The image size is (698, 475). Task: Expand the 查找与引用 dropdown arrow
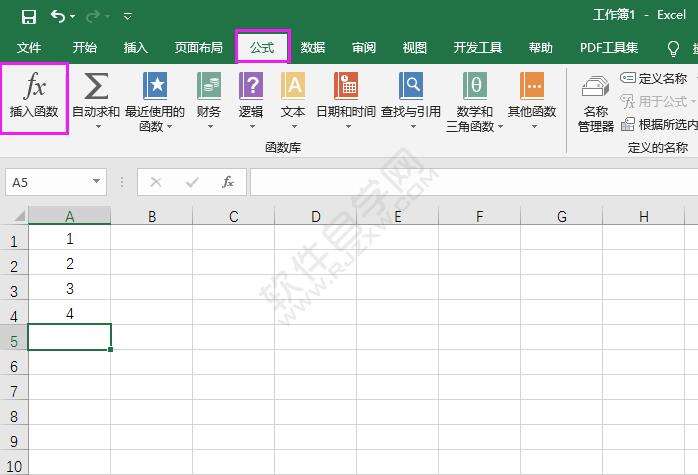coord(413,126)
